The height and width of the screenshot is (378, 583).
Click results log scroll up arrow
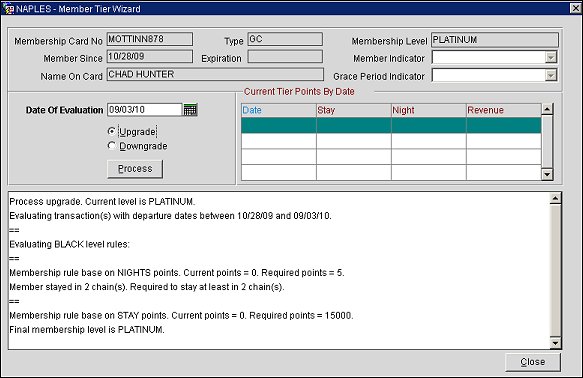tap(555, 198)
